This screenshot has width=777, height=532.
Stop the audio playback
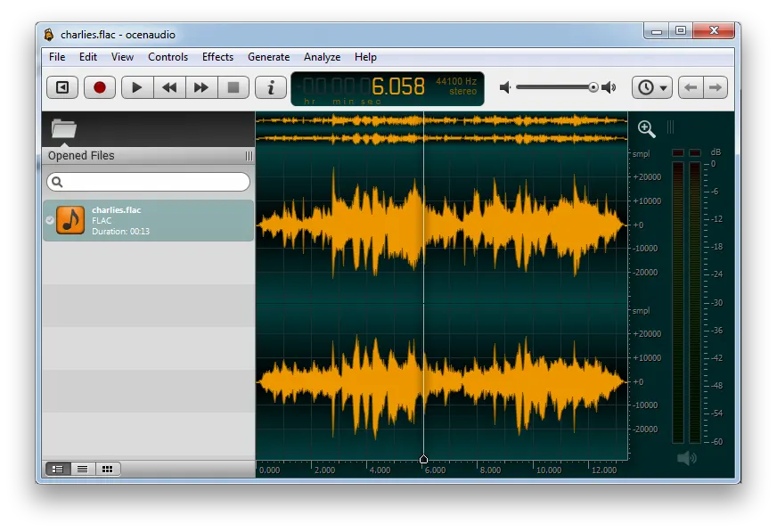pyautogui.click(x=233, y=87)
